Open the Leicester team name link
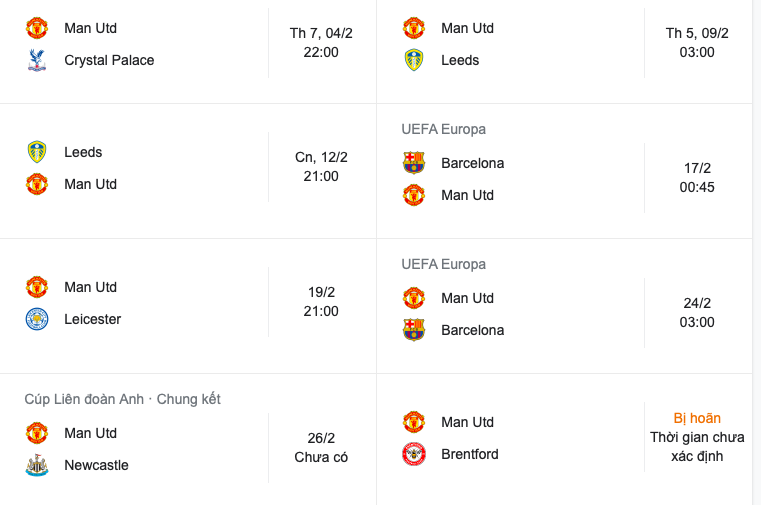The height and width of the screenshot is (505, 761). tap(92, 319)
